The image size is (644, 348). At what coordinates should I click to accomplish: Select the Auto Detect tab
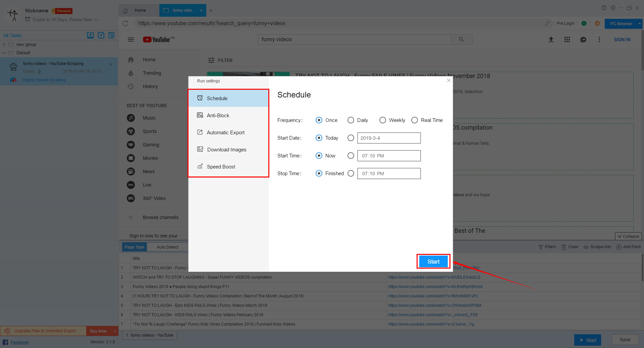click(168, 247)
